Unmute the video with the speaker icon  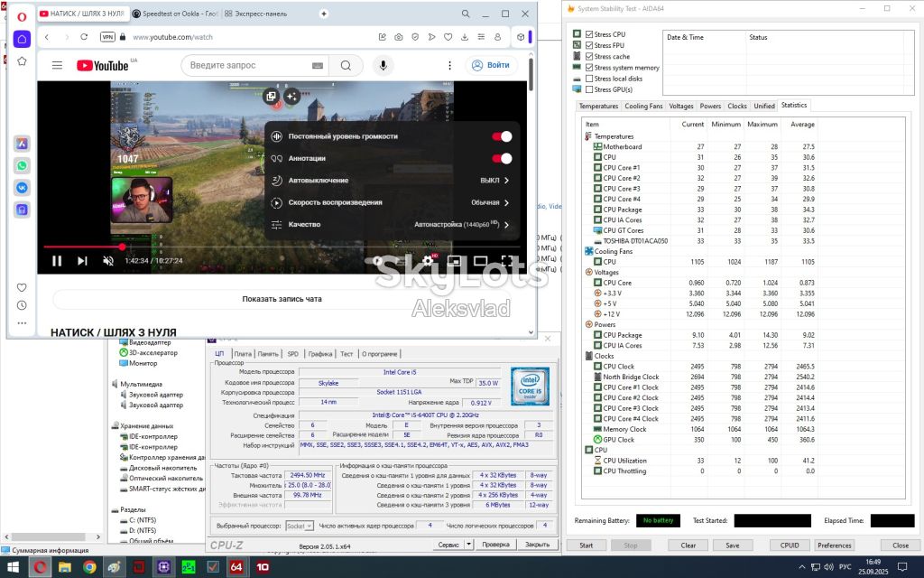[108, 261]
